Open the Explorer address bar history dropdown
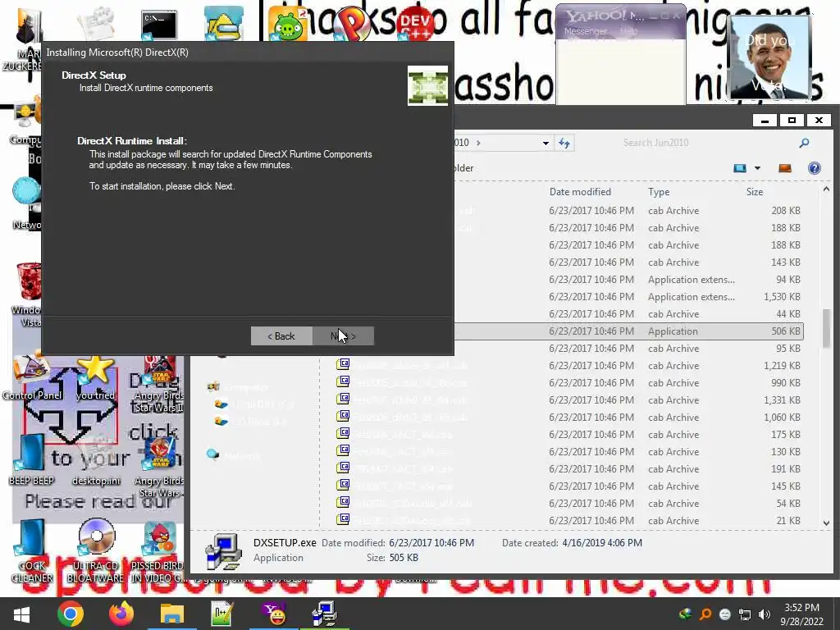840x630 pixels. tap(546, 143)
